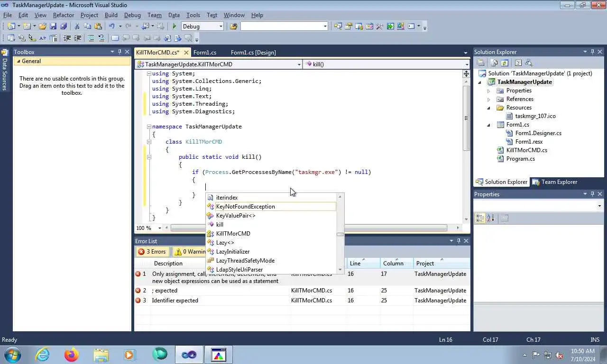Select Form1.Designer.cs in Solution Explorer

[x=538, y=133]
